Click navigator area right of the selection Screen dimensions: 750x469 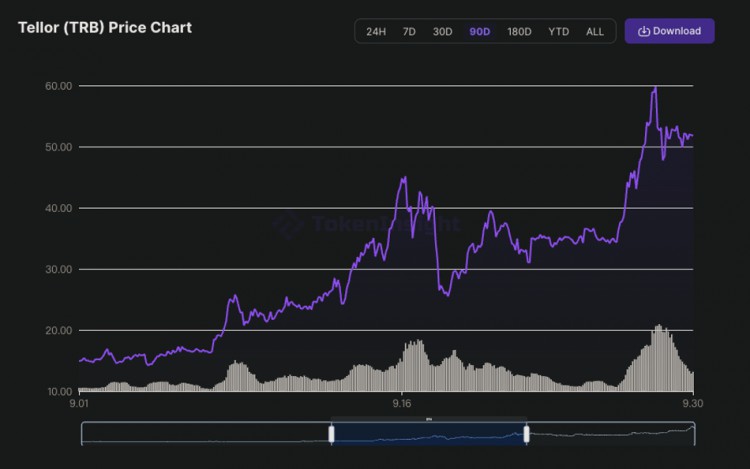(610, 433)
